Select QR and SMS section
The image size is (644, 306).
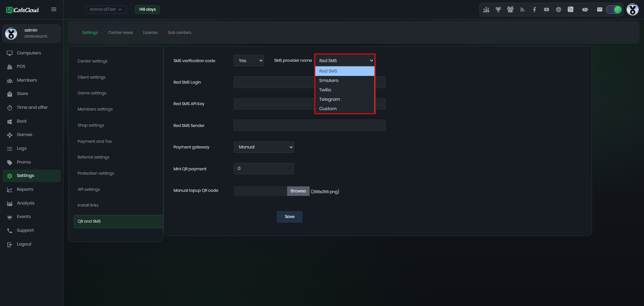[118, 222]
